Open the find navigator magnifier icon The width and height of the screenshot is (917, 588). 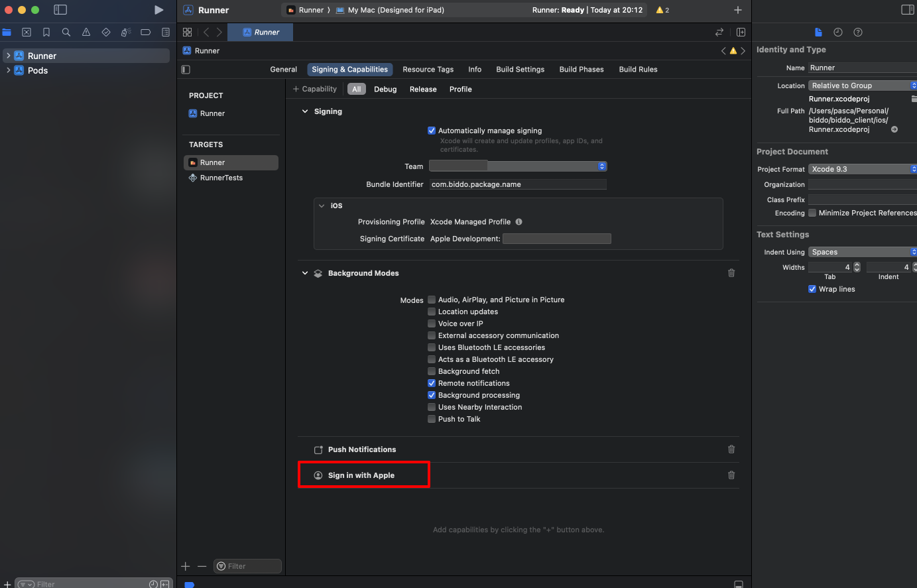66,32
